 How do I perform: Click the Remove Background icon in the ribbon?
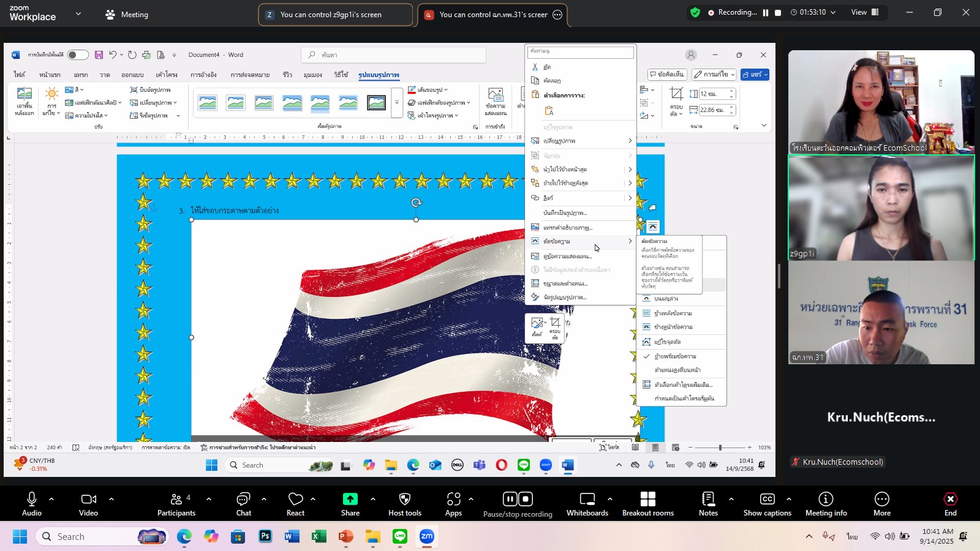tap(24, 100)
